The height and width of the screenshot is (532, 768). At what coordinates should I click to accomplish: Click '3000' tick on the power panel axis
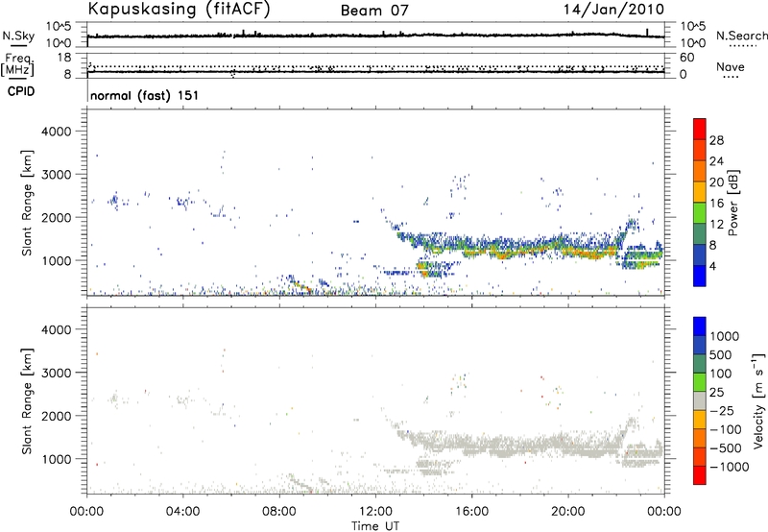pos(56,175)
